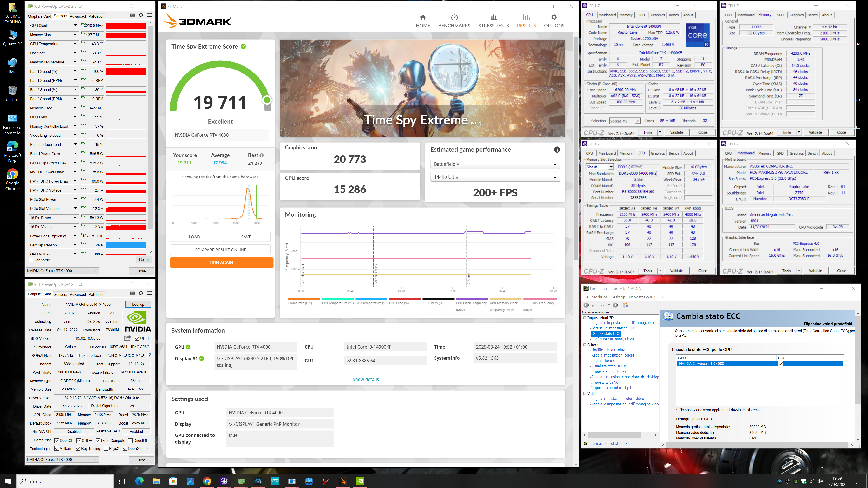Image resolution: width=868 pixels, height=488 pixels.
Task: Click Lookup button in GPU-Z
Action: point(138,305)
